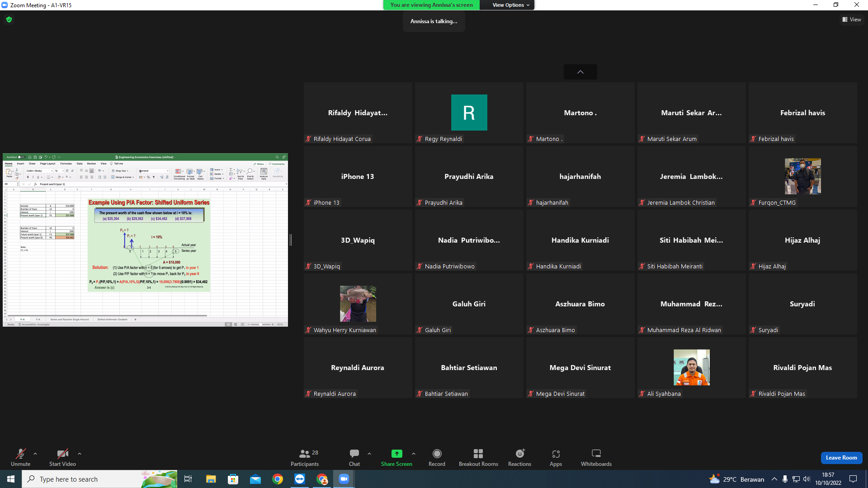The width and height of the screenshot is (868, 488).
Task: Add a new sheet with the plus button
Action: coord(135,319)
